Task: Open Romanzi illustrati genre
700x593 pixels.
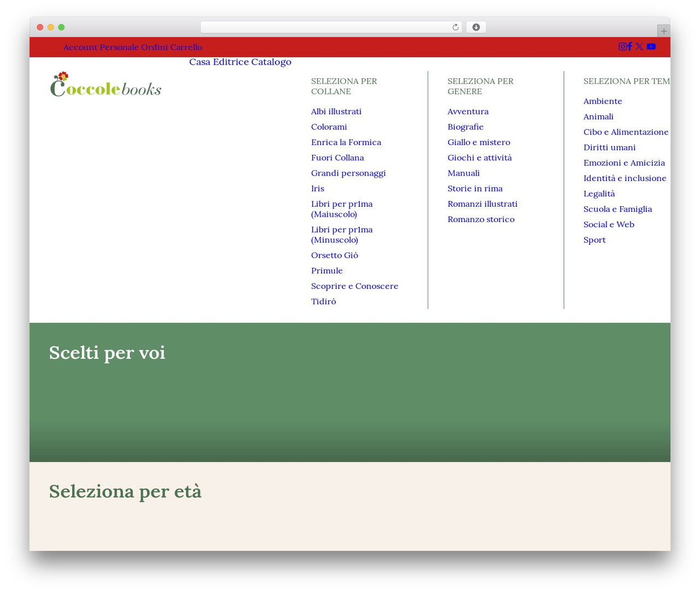Action: (482, 204)
